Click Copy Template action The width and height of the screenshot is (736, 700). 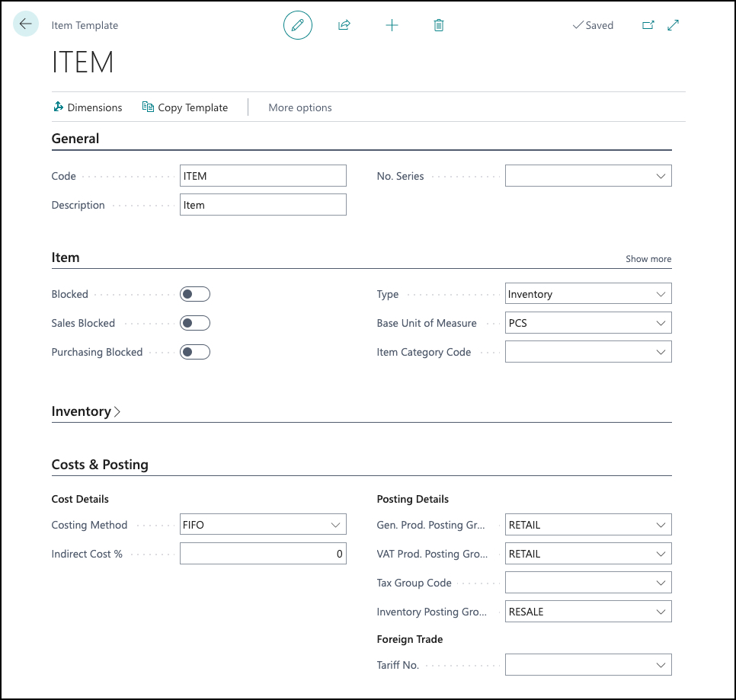pos(185,107)
